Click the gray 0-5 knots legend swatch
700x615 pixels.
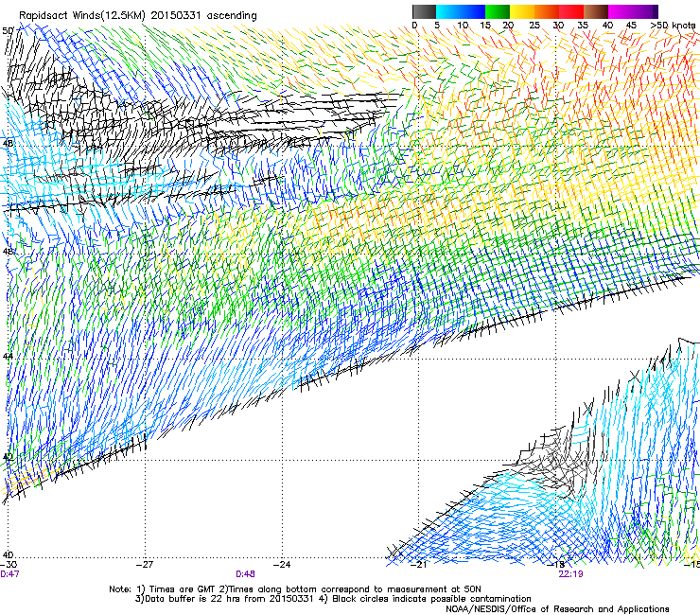click(424, 11)
